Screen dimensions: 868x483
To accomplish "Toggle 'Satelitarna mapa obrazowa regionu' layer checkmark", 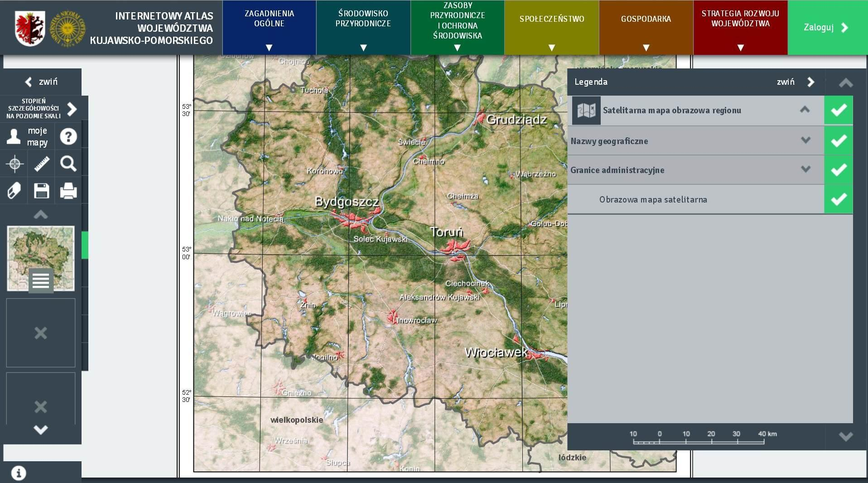I will tap(839, 110).
